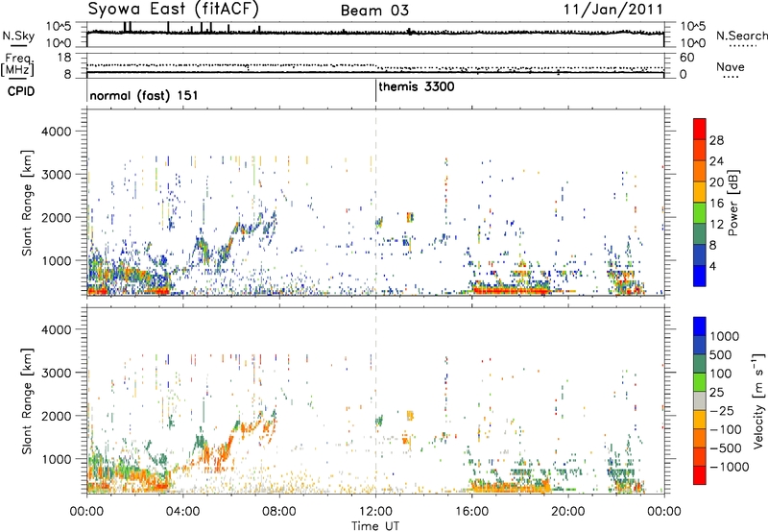The image size is (768, 532).
Task: Select the themis 3300 mode label
Action: point(417,86)
